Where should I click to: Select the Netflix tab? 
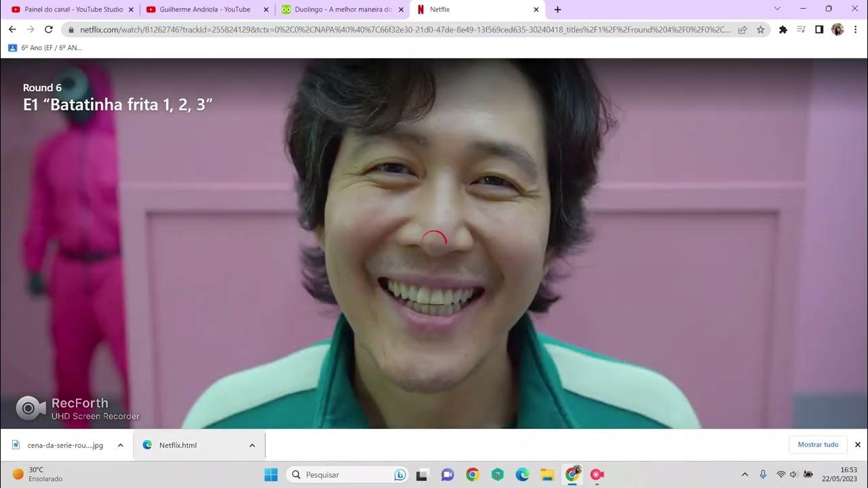(477, 9)
